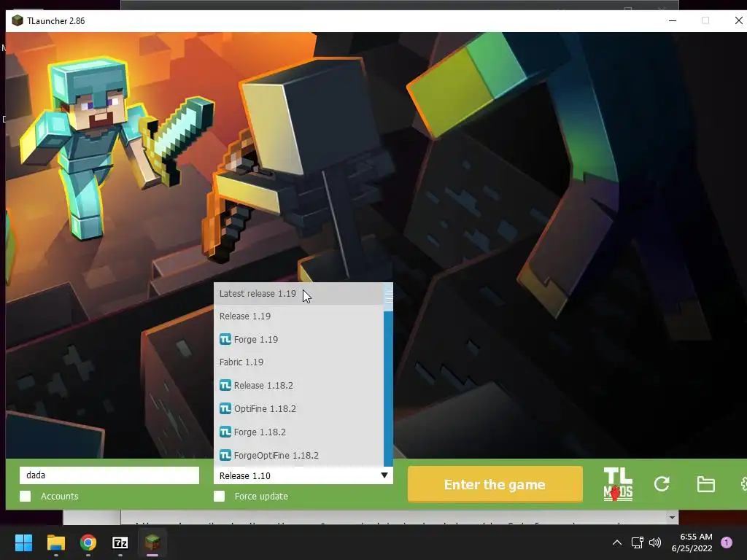Click the TL icon beside Release 1.18.2

225,385
